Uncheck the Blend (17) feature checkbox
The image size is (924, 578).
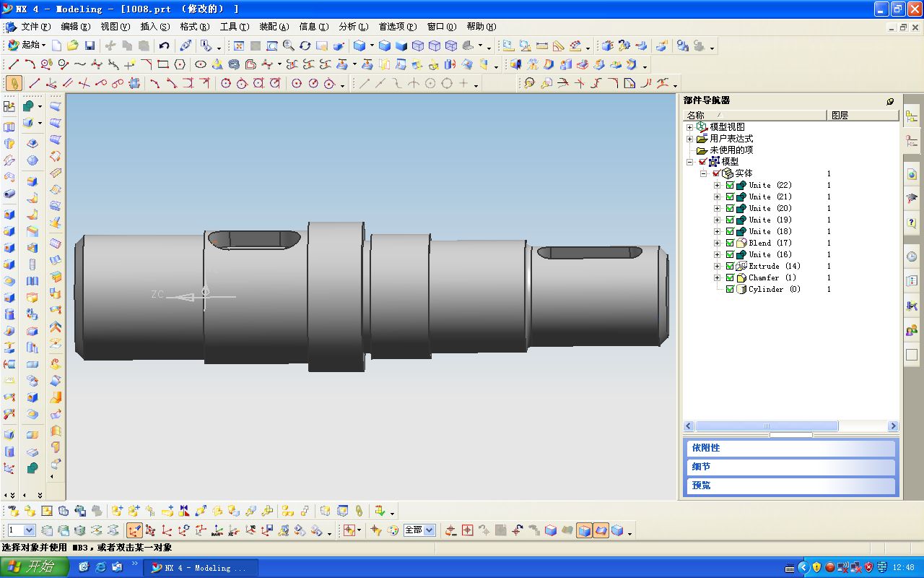[x=730, y=243]
